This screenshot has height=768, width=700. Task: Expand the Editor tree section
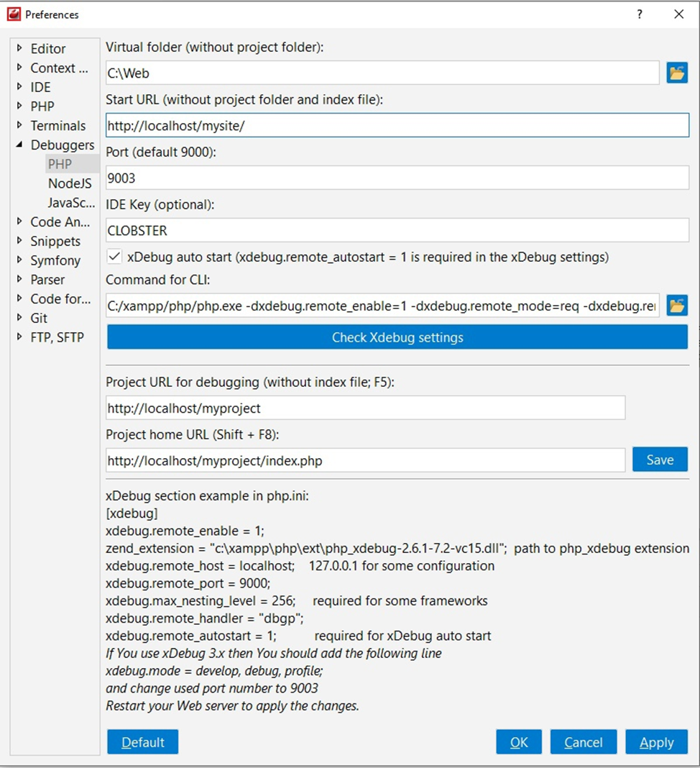tap(19, 48)
